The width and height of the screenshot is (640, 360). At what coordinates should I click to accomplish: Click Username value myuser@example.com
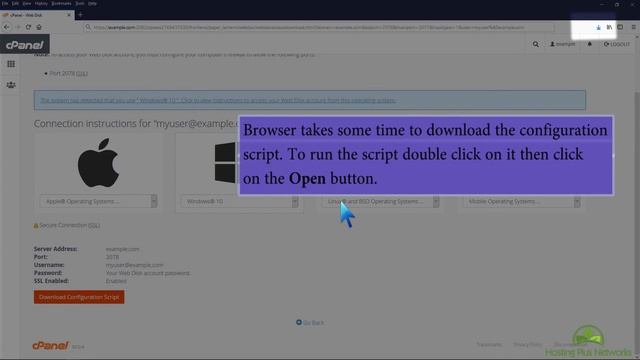click(134, 265)
